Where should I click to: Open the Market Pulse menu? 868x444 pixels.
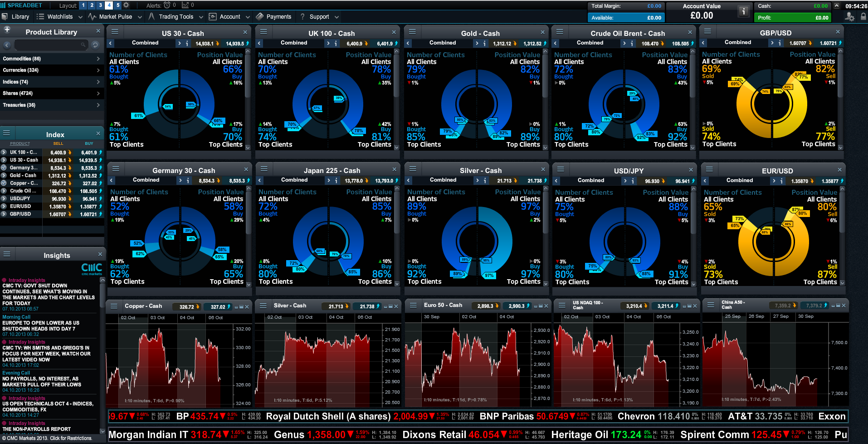[x=115, y=17]
